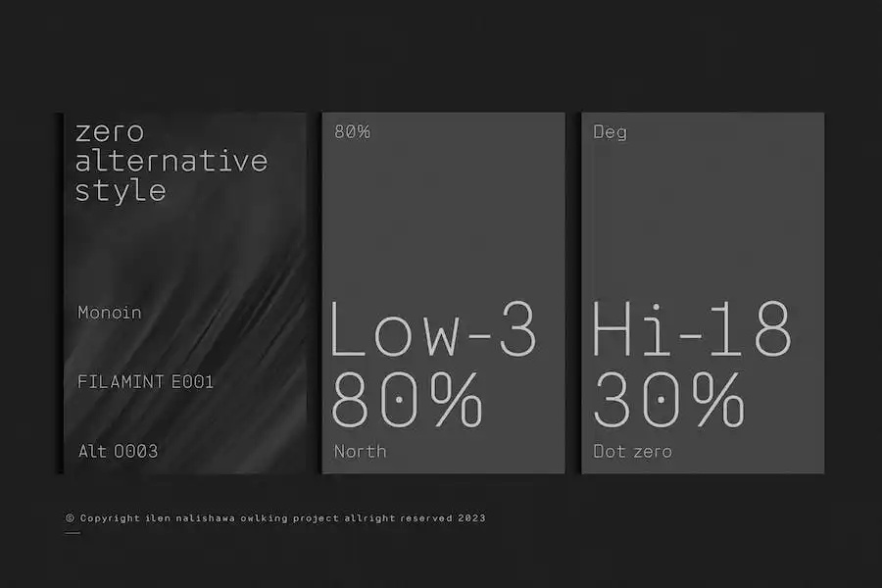Select the large "Hi-18" text

point(691,329)
